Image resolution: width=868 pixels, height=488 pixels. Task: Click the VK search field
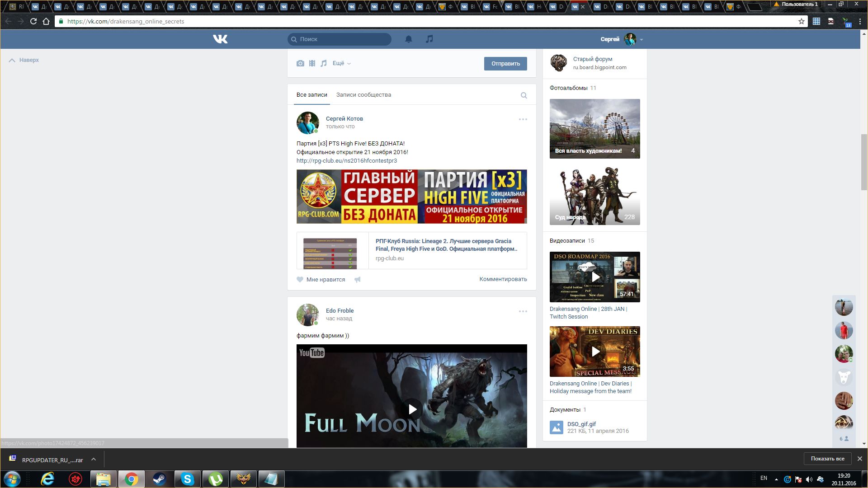340,39
